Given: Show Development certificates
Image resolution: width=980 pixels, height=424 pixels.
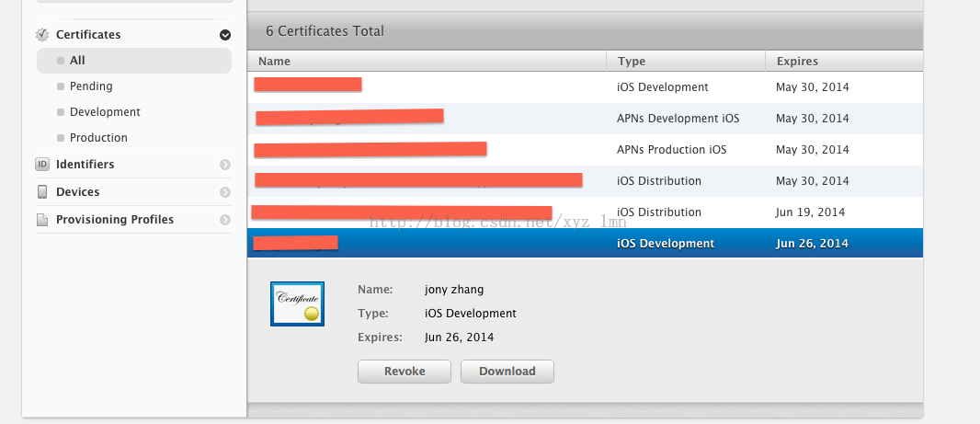Looking at the screenshot, I should (x=105, y=112).
